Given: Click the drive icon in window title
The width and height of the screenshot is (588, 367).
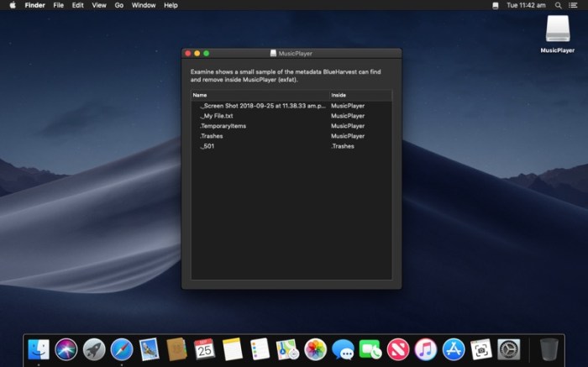Looking at the screenshot, I should tap(273, 54).
